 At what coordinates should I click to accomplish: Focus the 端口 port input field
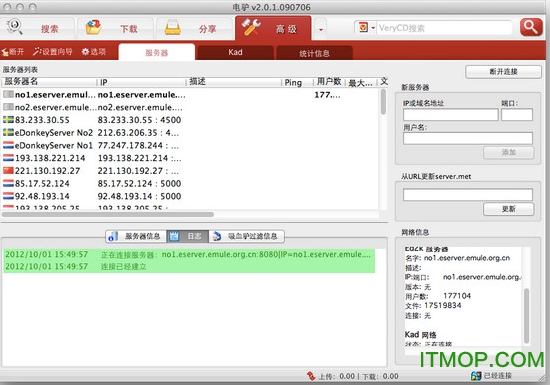point(517,115)
